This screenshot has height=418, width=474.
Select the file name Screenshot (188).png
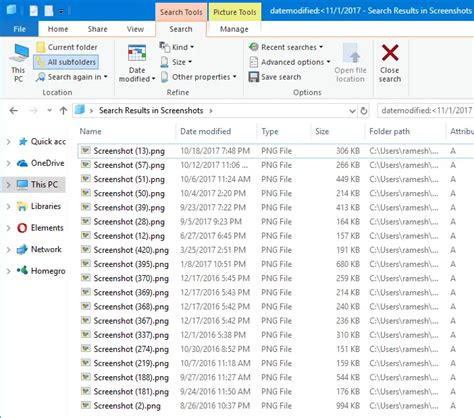pyautogui.click(x=131, y=377)
